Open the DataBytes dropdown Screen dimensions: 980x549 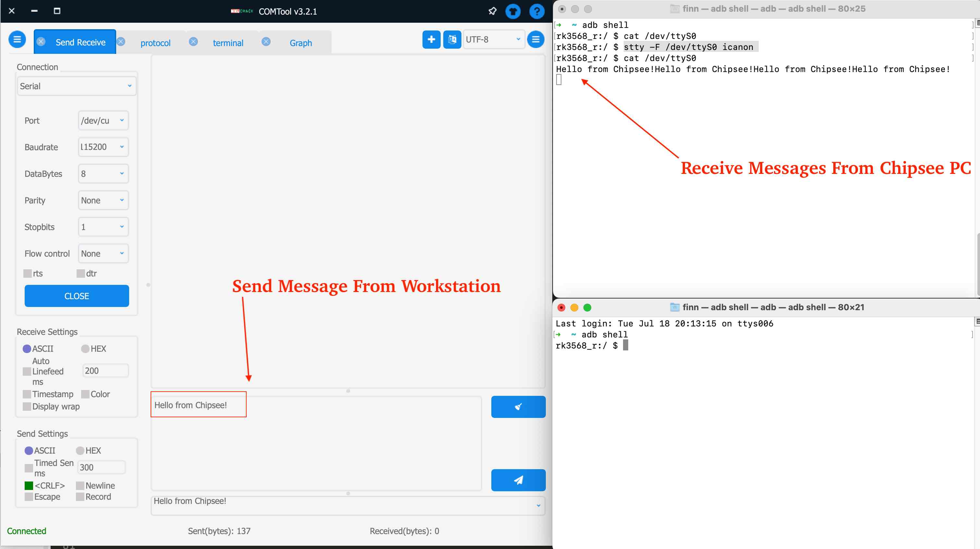click(x=103, y=174)
